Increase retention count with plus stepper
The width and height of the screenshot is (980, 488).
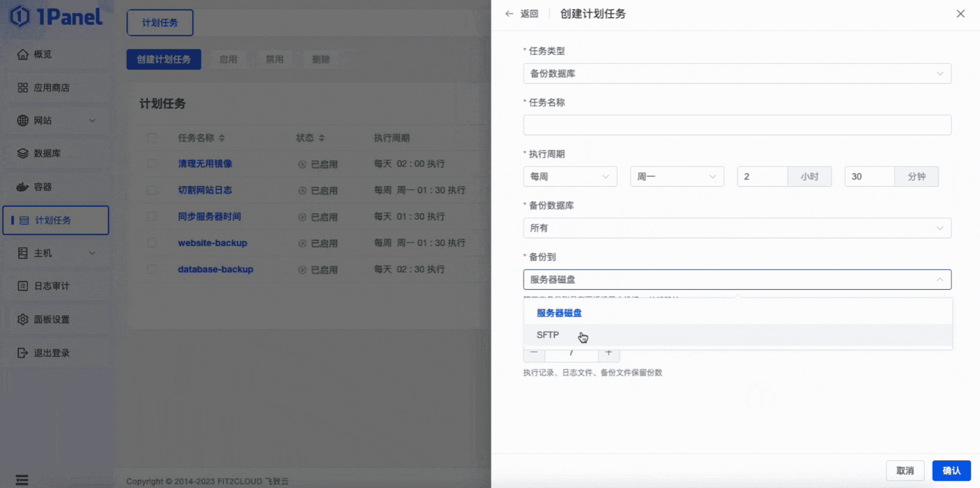point(609,353)
